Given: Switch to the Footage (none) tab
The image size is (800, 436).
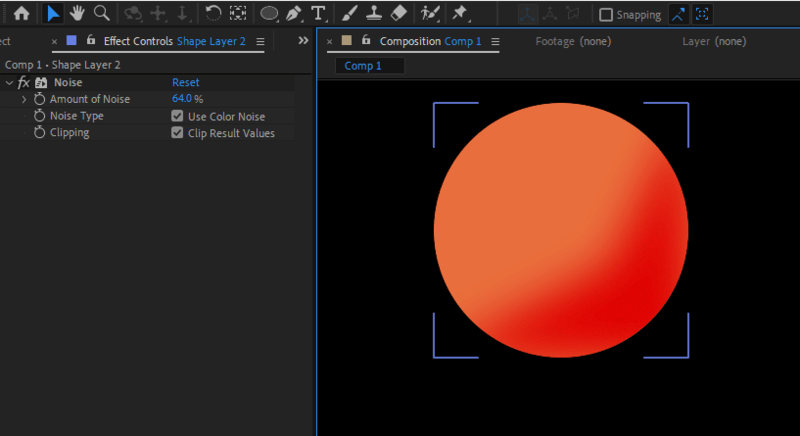Looking at the screenshot, I should [573, 42].
